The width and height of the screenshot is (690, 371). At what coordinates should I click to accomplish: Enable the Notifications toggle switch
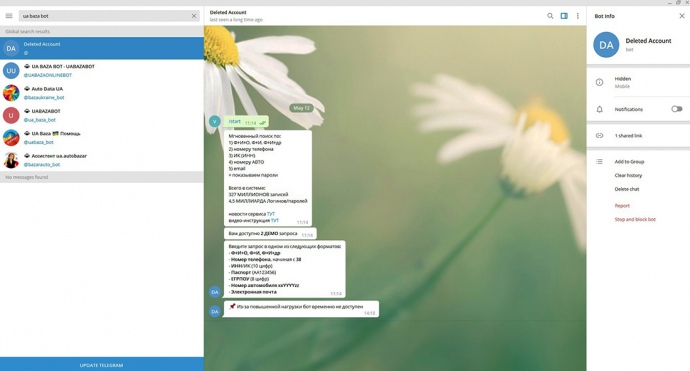[677, 109]
